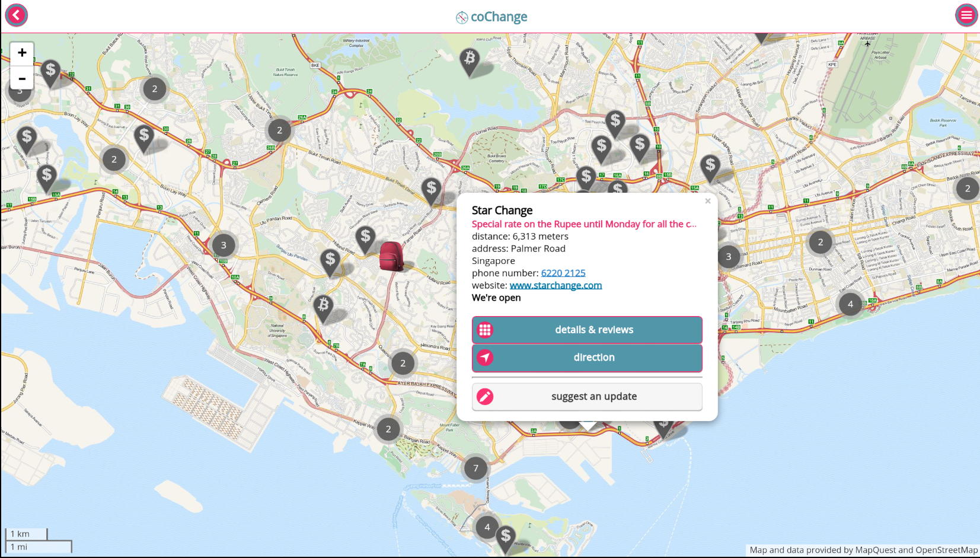
Task: Close the Star Change popup
Action: (x=707, y=201)
